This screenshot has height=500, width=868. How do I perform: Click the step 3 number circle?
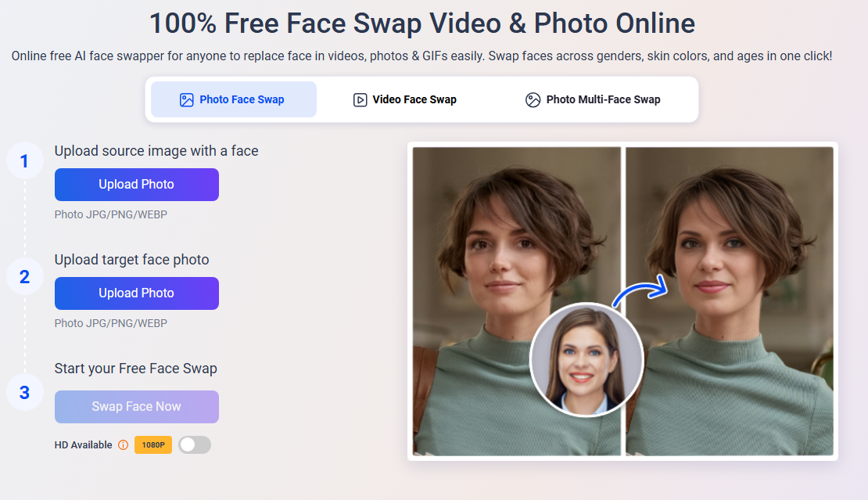click(x=24, y=391)
